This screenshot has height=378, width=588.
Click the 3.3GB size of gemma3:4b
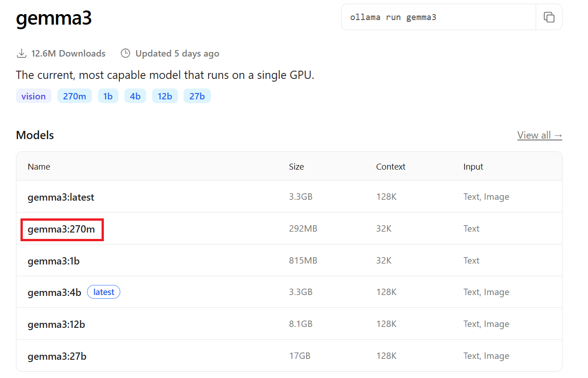301,292
